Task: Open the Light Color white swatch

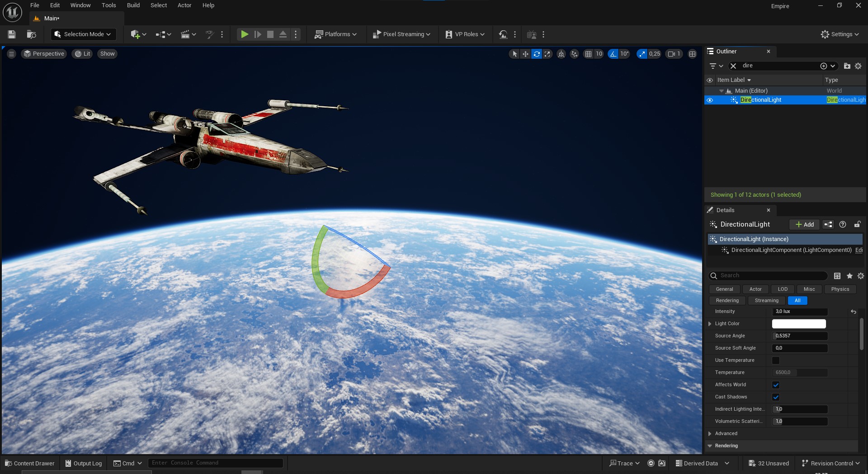Action: [799, 324]
